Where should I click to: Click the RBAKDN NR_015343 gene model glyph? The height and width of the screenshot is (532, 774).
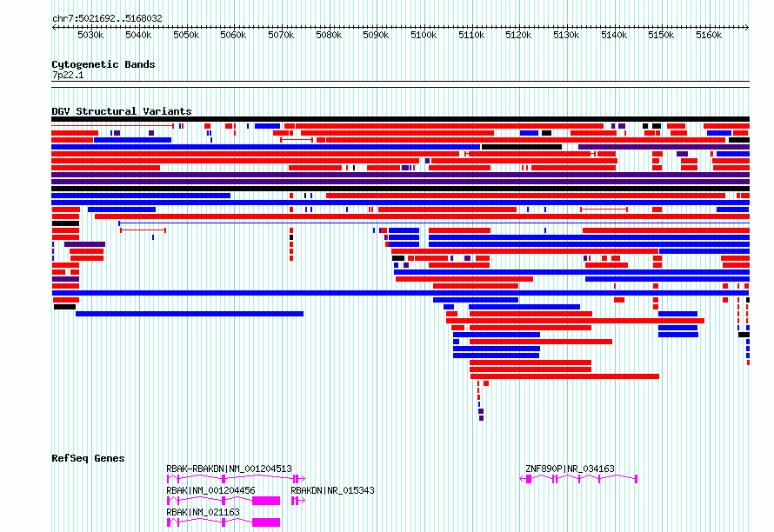[298, 501]
